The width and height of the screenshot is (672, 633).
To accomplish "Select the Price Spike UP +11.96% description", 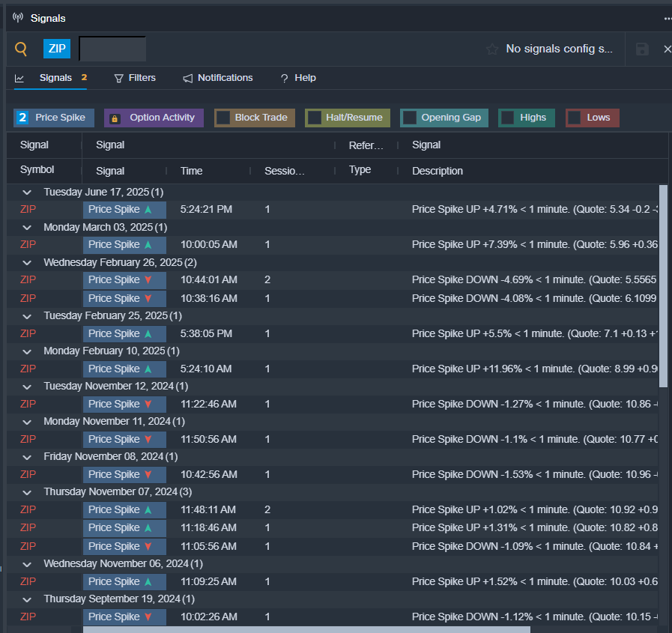I will tap(534, 369).
